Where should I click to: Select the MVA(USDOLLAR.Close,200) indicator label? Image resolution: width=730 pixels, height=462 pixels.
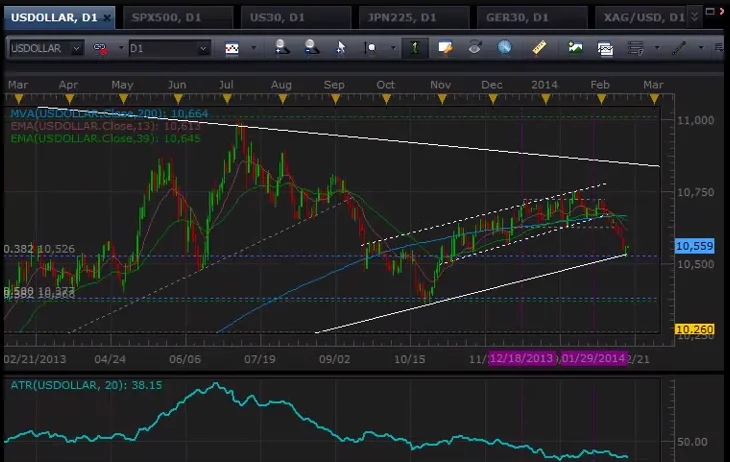point(109,114)
